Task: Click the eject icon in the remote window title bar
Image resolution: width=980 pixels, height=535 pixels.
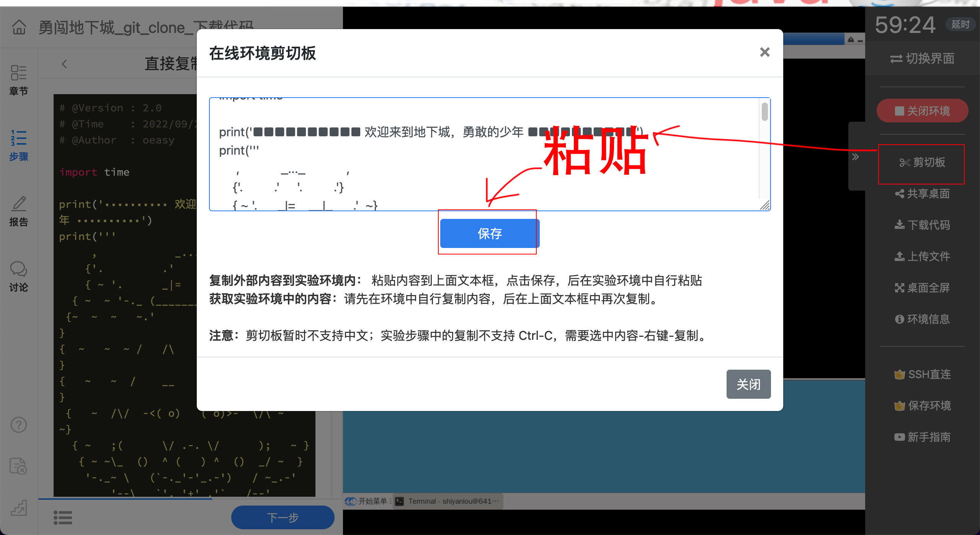Action: [851, 39]
